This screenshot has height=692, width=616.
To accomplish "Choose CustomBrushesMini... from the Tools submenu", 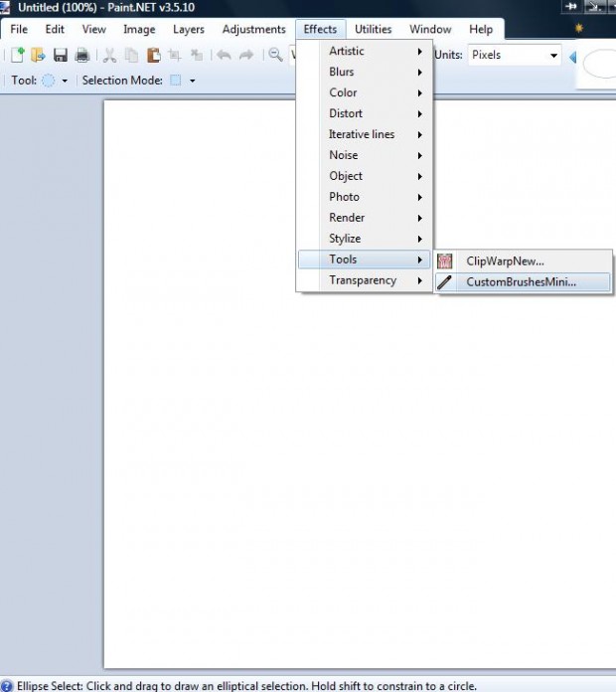I will pyautogui.click(x=523, y=282).
